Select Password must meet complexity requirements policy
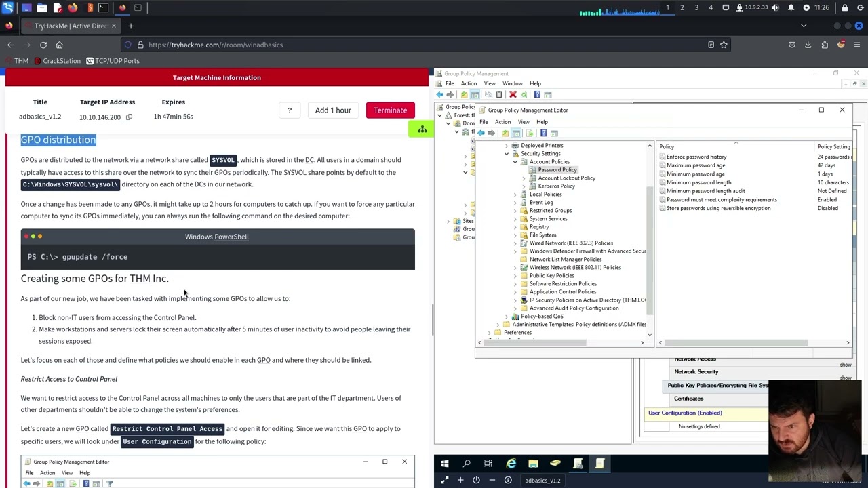The height and width of the screenshot is (488, 868). click(x=722, y=200)
